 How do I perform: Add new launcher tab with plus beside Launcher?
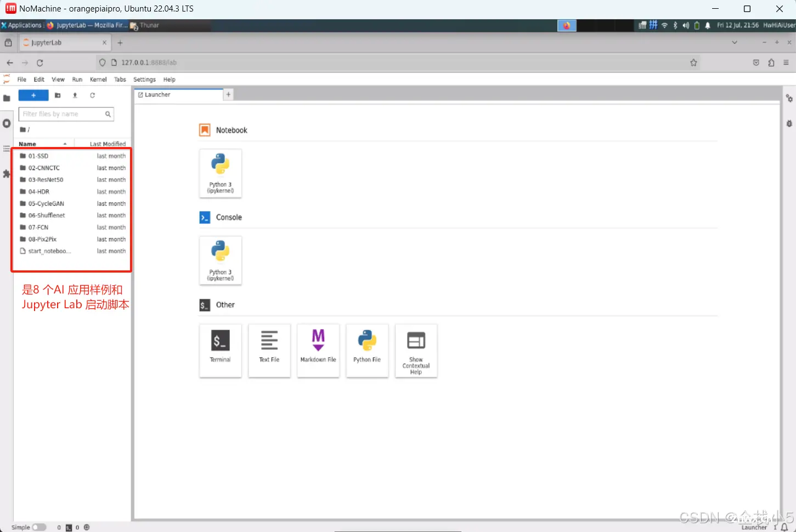[229, 94]
